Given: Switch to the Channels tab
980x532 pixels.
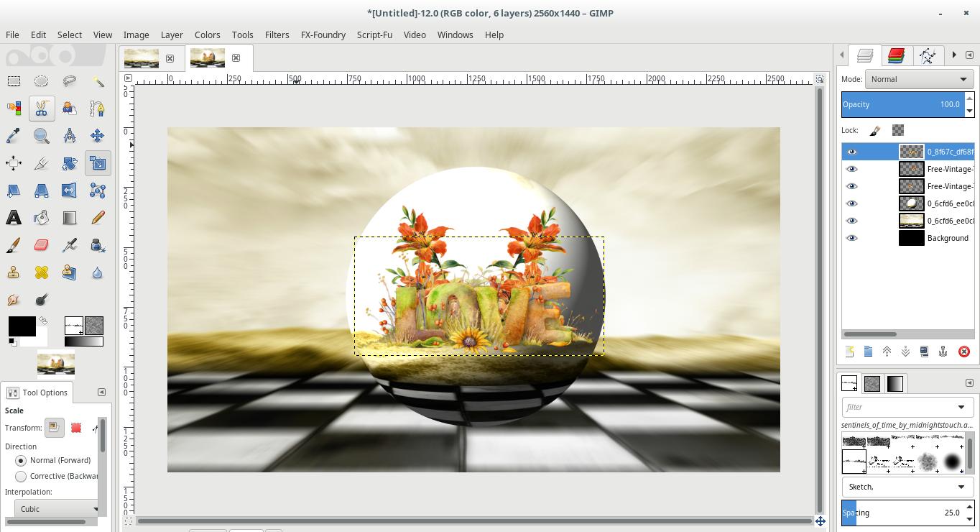Looking at the screenshot, I should [896, 55].
